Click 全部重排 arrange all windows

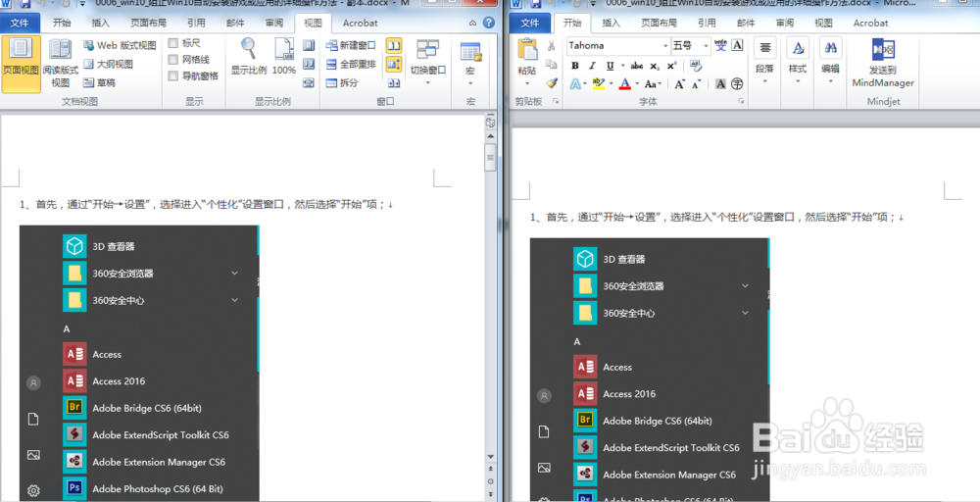click(x=351, y=64)
